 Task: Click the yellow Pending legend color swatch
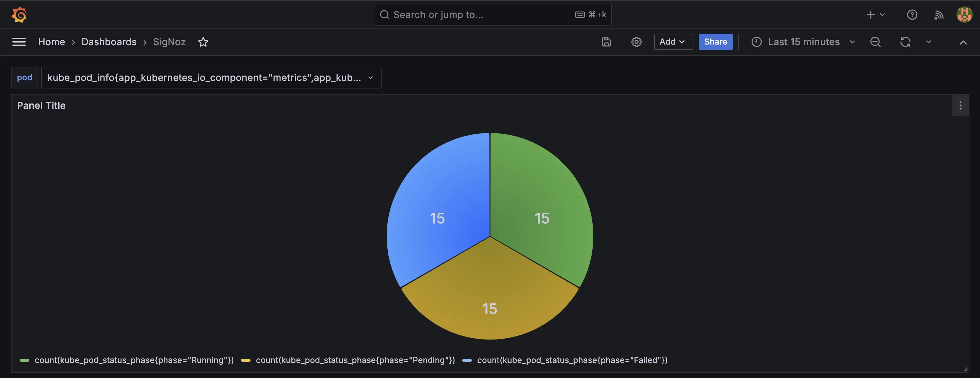(x=246, y=360)
